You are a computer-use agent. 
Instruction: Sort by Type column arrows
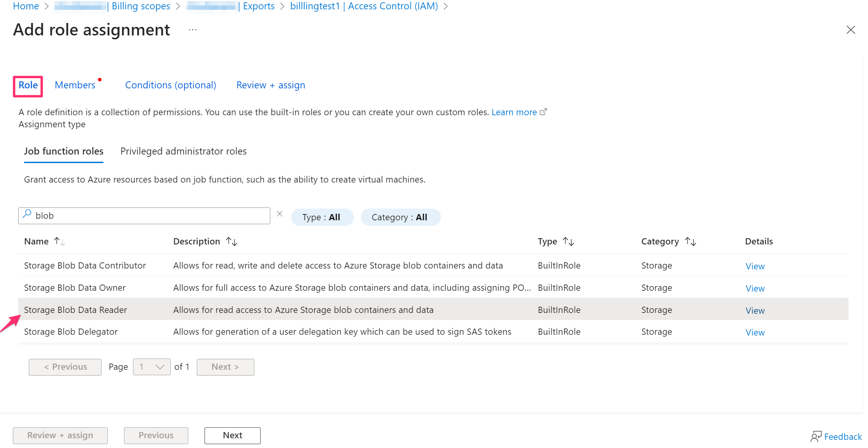tap(568, 241)
